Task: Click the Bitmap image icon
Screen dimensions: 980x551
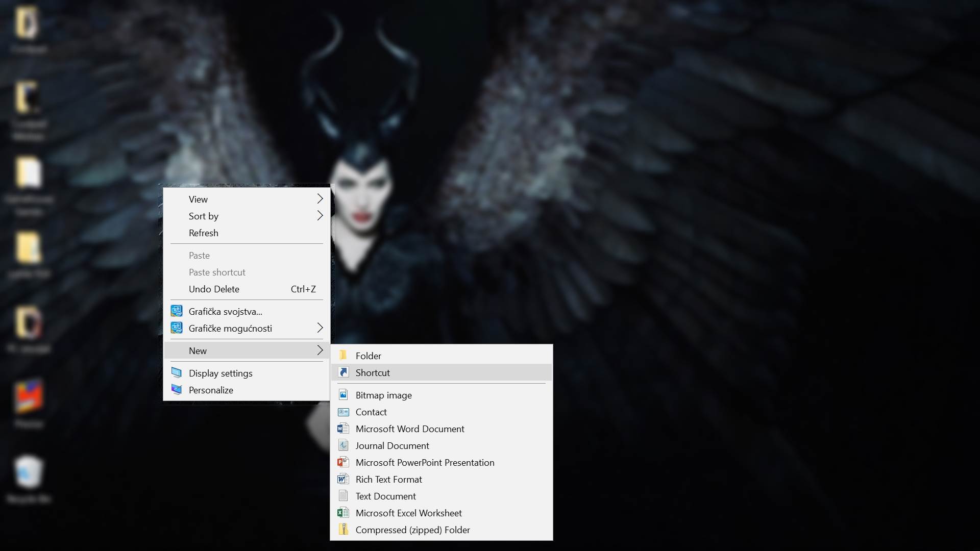Action: coord(344,395)
